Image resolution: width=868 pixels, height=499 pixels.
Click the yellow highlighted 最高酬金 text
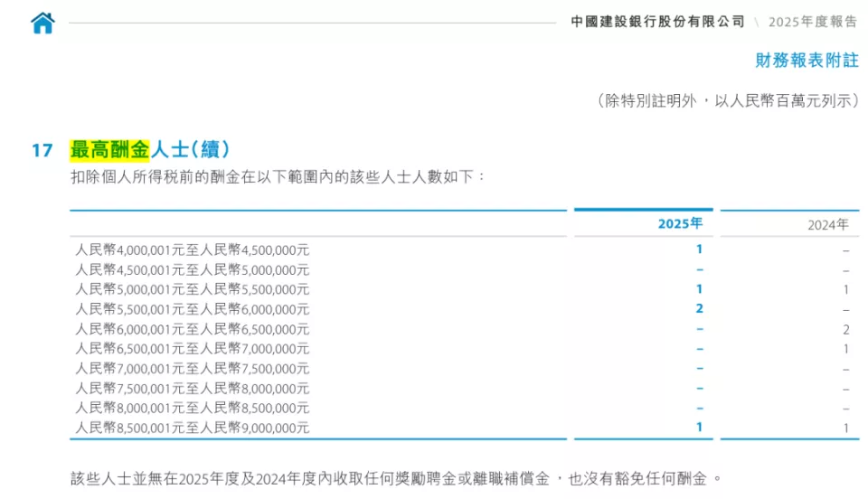(109, 149)
